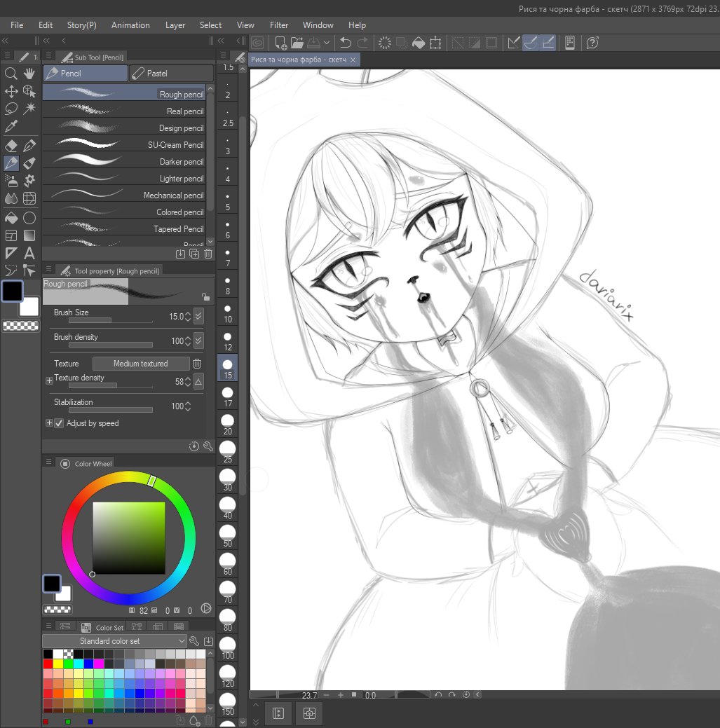Click the main black foreground color swatch
Viewport: 720px width, 728px height.
[13, 291]
